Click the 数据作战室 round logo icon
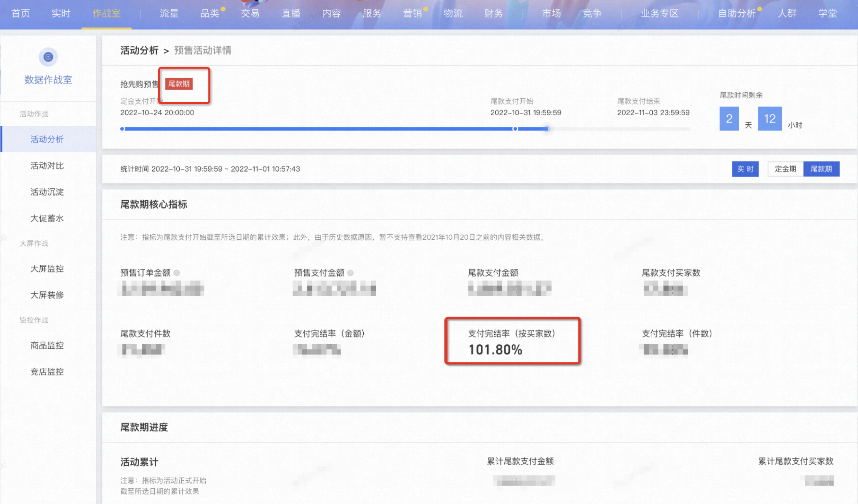Image resolution: width=858 pixels, height=504 pixels. (48, 57)
